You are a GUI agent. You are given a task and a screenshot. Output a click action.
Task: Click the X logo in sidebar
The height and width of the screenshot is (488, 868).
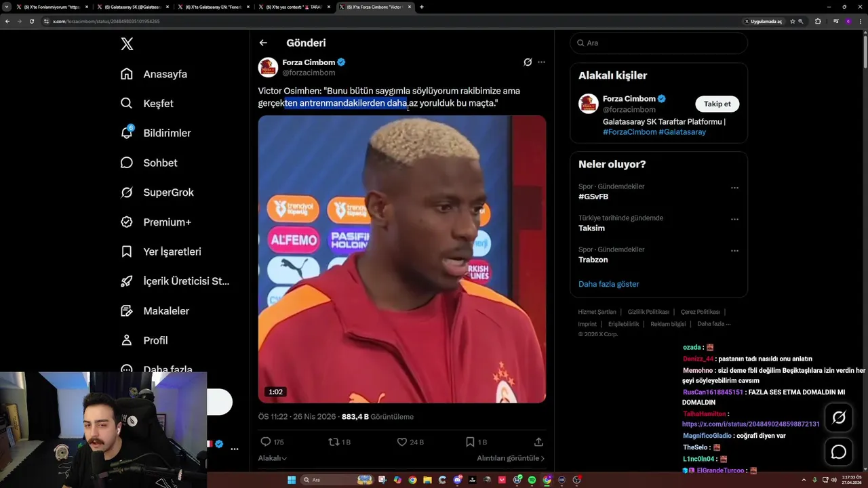127,44
